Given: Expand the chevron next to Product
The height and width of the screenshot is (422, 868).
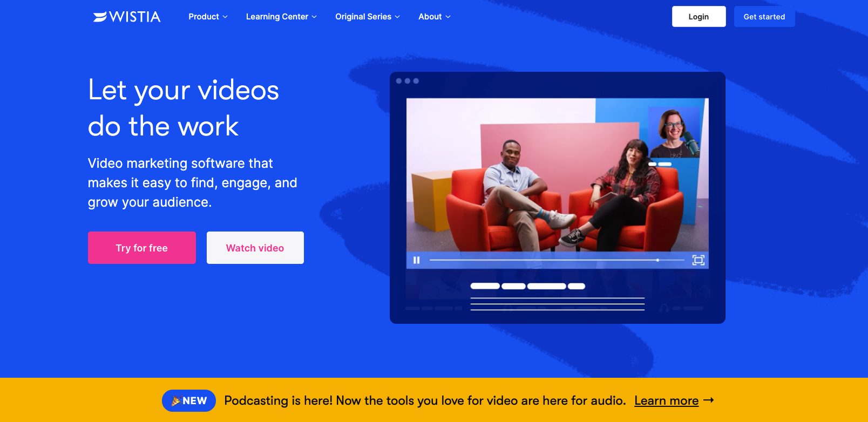Looking at the screenshot, I should coord(225,17).
